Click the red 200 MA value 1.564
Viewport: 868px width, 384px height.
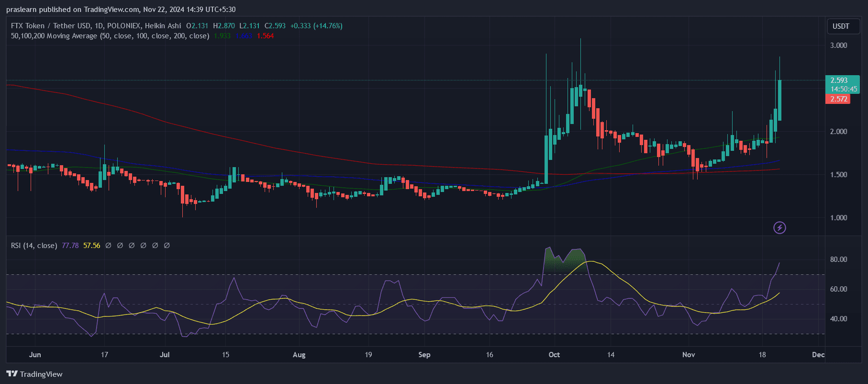[x=265, y=36]
